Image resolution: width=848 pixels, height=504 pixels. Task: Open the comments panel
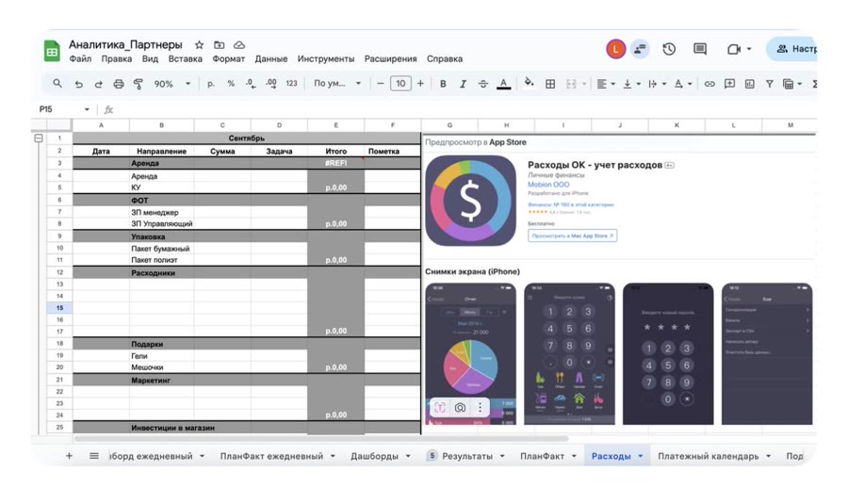click(x=700, y=49)
